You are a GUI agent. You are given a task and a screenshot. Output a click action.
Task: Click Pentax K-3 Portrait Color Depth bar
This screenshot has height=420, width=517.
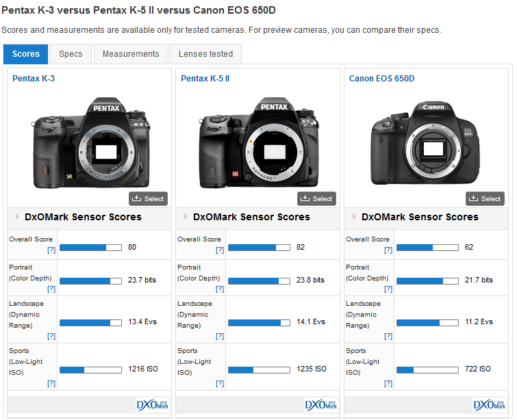(x=90, y=281)
